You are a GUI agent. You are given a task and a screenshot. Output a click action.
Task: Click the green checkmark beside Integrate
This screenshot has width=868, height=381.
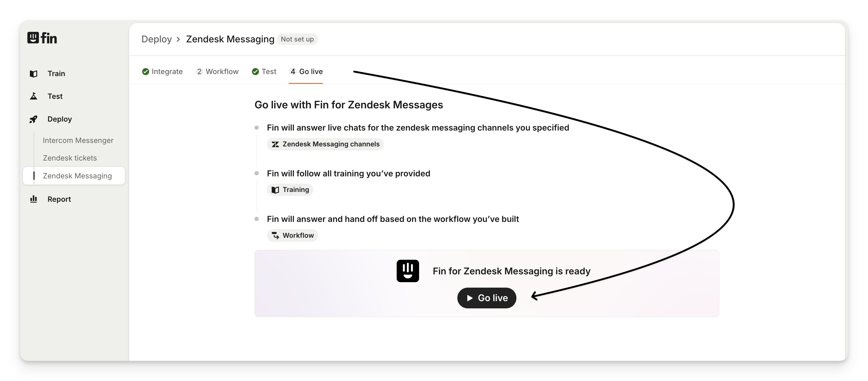146,72
